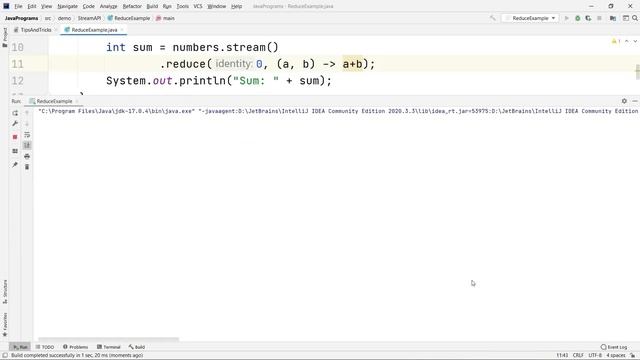Open the Window menu

tap(216, 6)
